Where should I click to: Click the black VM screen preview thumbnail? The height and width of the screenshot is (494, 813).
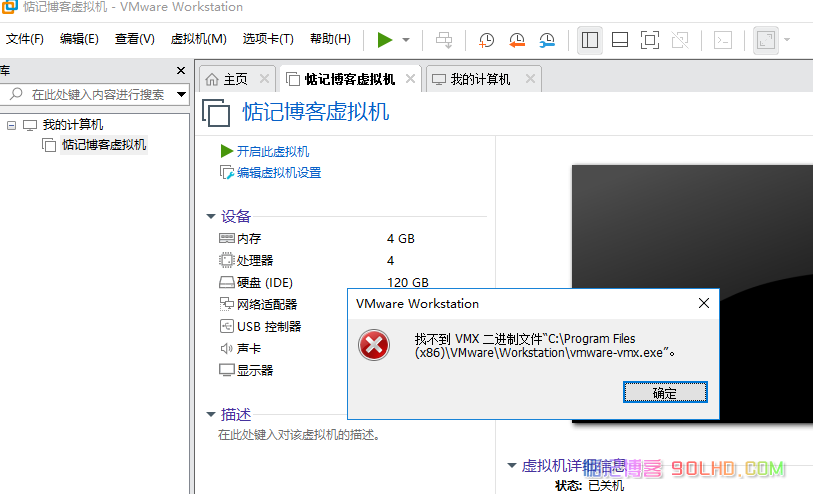click(692, 294)
